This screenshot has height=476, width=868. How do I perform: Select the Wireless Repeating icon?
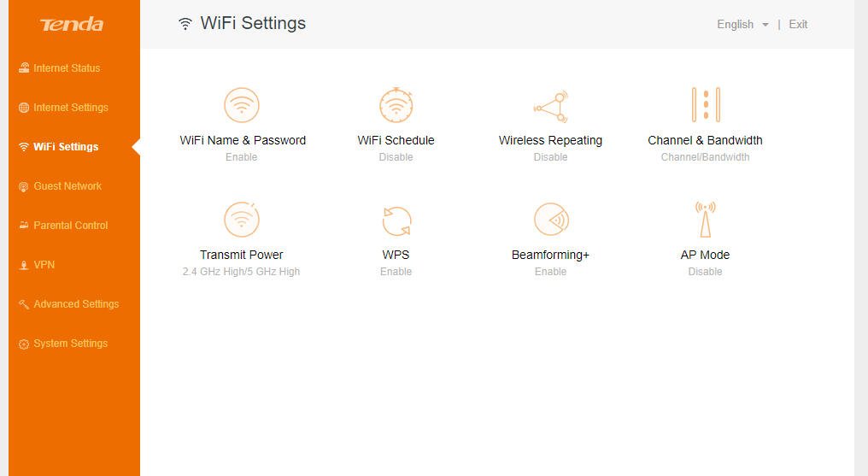coord(551,107)
